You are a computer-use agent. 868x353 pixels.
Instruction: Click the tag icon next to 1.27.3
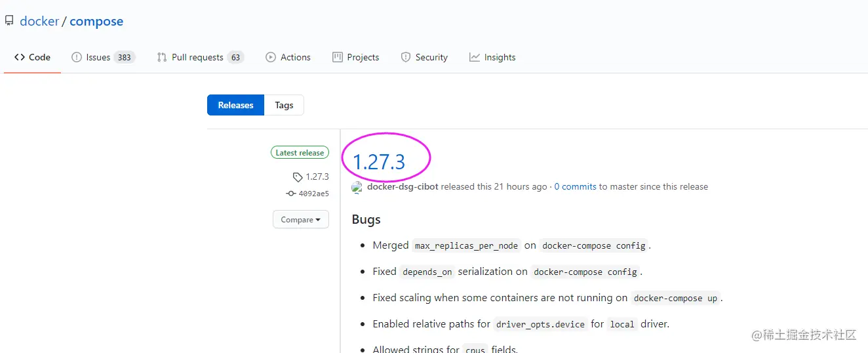(298, 177)
